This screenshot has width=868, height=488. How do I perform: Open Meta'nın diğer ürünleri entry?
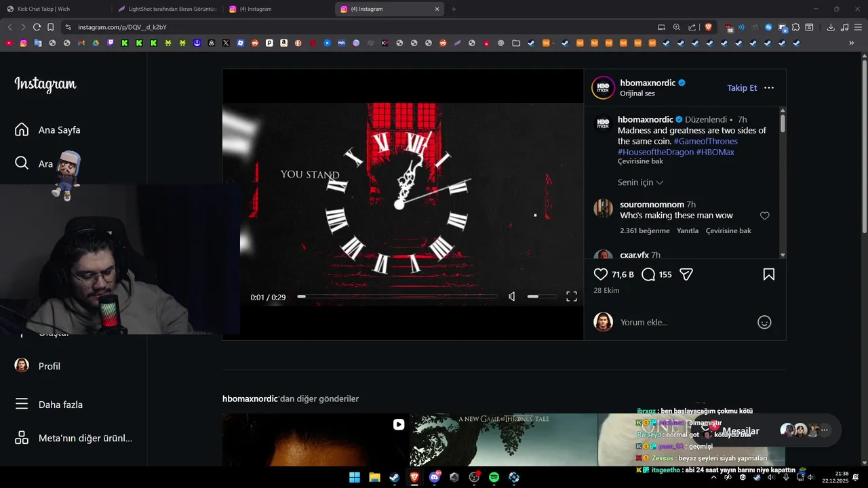pos(73,439)
